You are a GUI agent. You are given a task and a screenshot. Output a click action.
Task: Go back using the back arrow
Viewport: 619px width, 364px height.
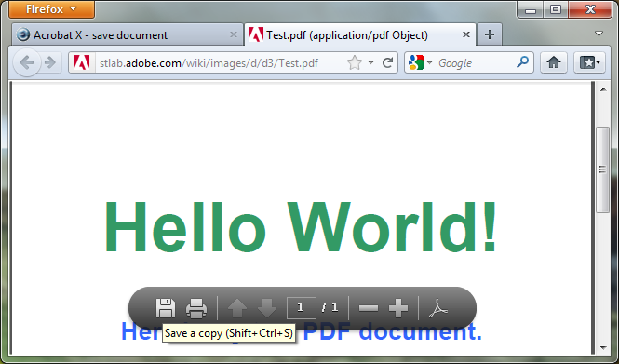click(x=27, y=62)
